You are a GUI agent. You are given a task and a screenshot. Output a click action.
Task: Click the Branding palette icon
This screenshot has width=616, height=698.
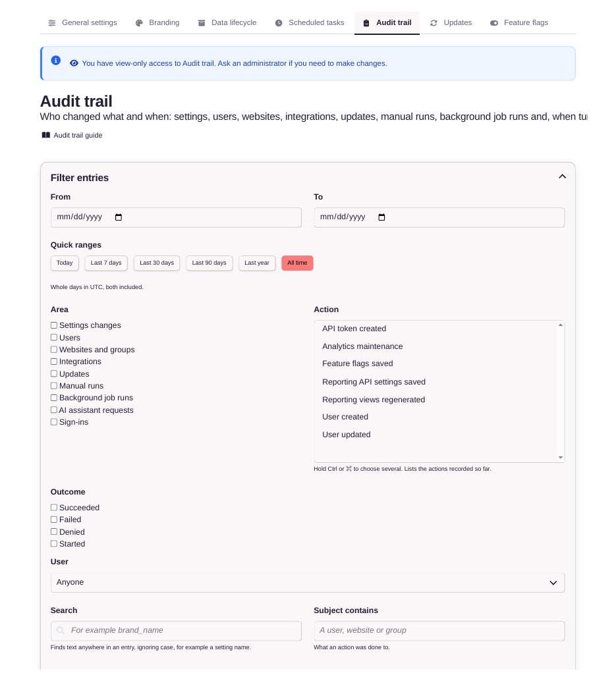click(140, 23)
